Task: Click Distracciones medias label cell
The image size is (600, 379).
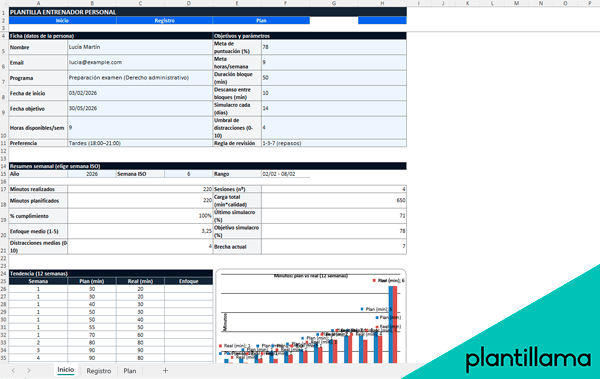Action: click(x=38, y=247)
